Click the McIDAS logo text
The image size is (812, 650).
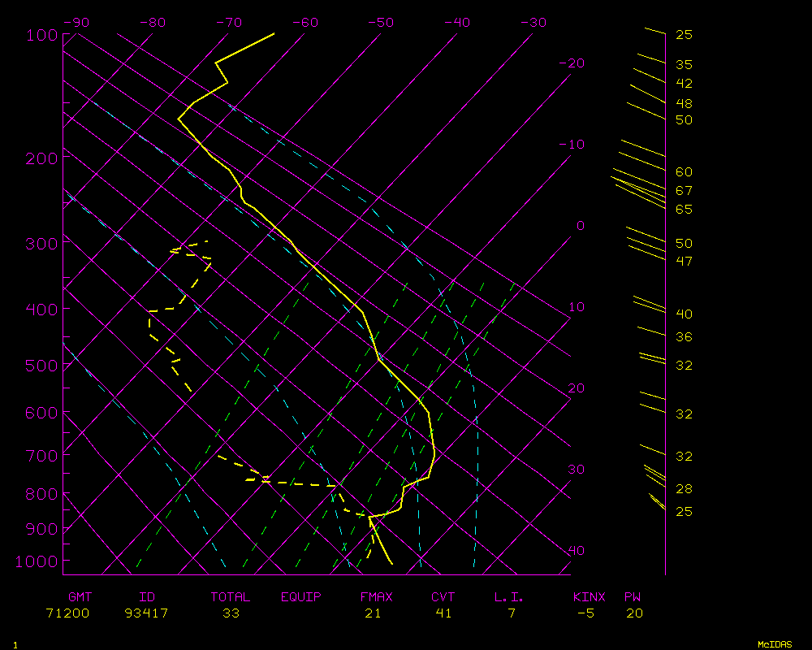tap(775, 643)
